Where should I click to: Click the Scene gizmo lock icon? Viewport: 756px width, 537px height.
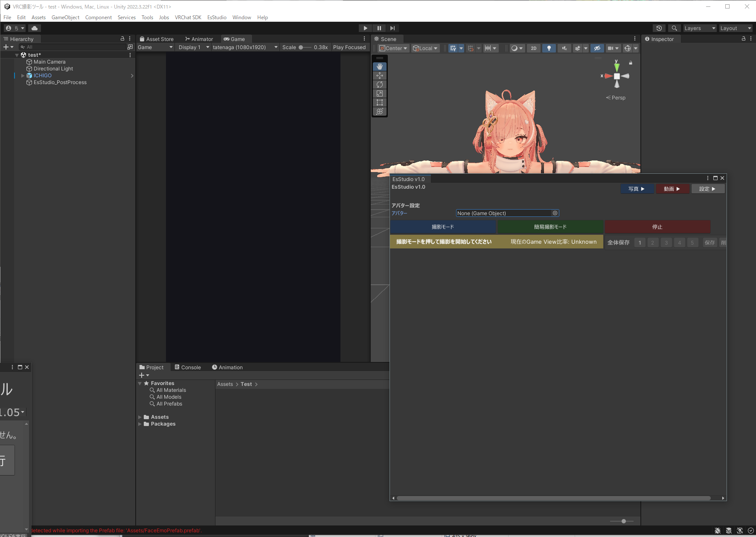pos(631,63)
